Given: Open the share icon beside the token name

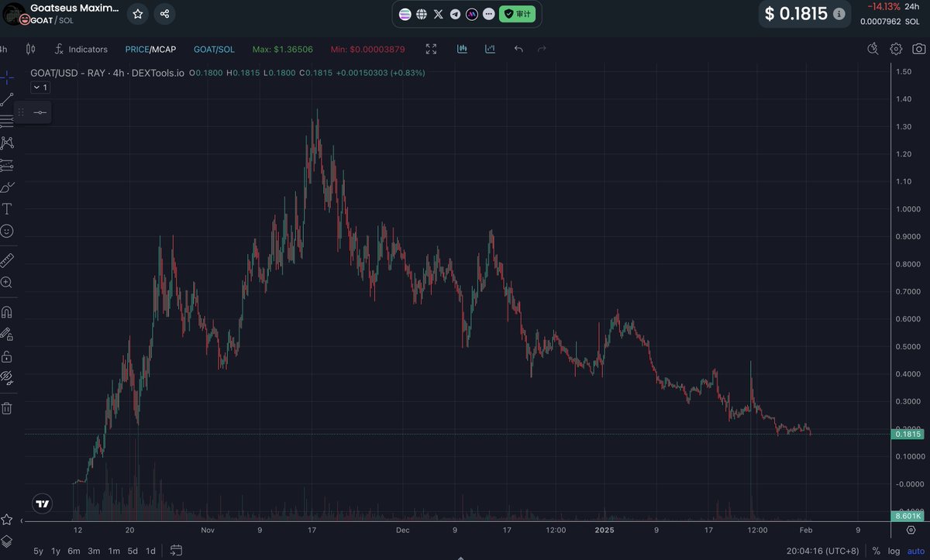Looking at the screenshot, I should (164, 13).
